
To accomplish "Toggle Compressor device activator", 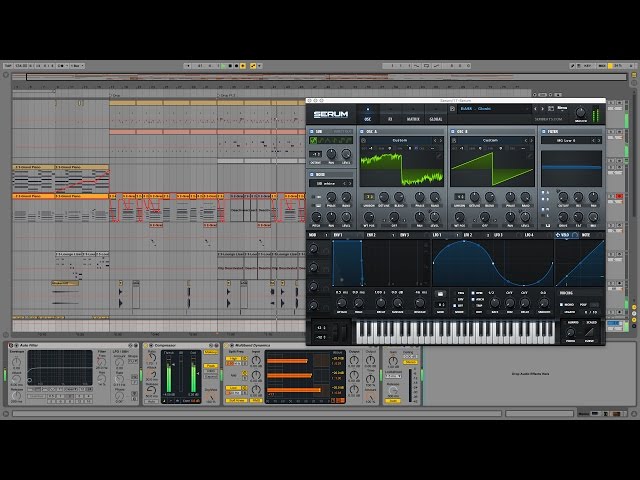I will coord(146,345).
